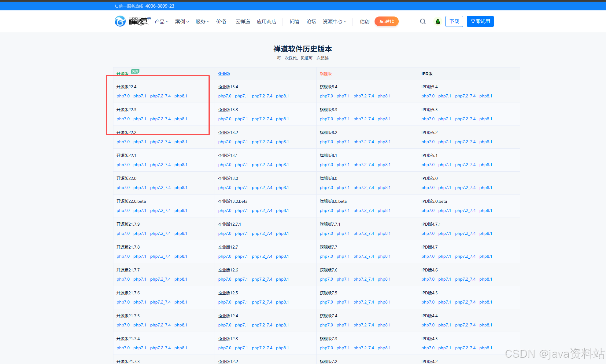
Task: Select the 旗舰版 column header
Action: 326,74
